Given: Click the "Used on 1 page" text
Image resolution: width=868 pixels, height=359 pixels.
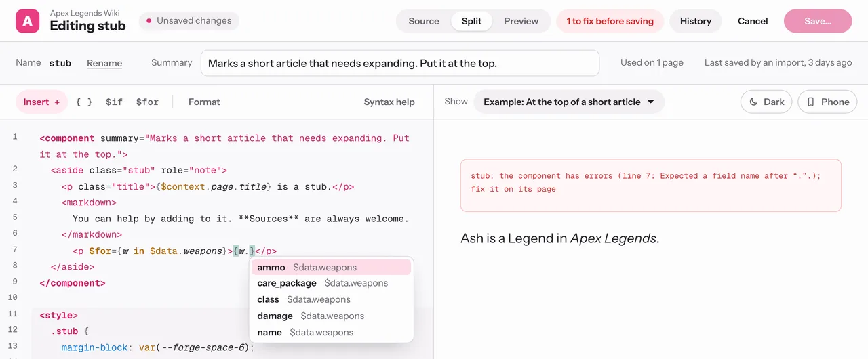Looking at the screenshot, I should 652,62.
